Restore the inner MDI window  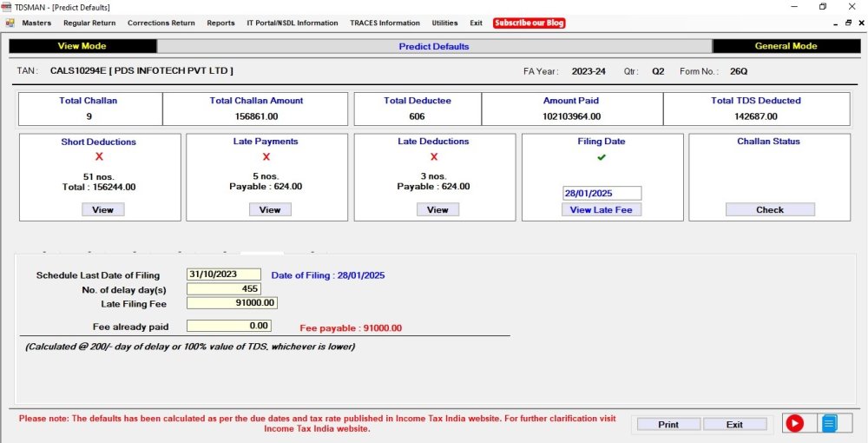click(x=848, y=23)
